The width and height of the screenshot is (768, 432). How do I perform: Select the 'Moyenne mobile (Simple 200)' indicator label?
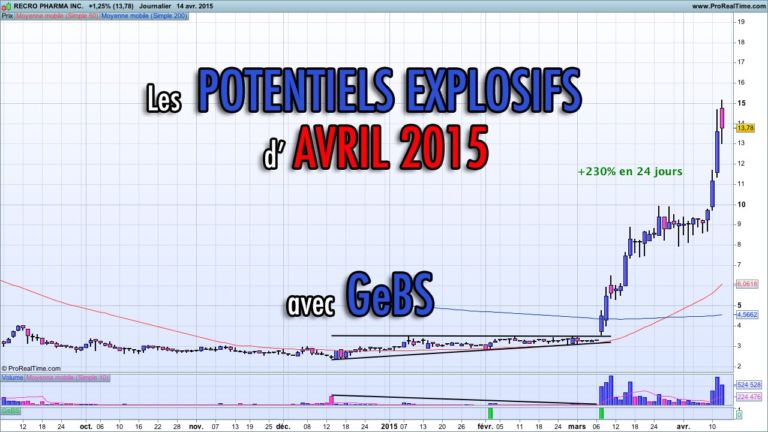[x=144, y=16]
